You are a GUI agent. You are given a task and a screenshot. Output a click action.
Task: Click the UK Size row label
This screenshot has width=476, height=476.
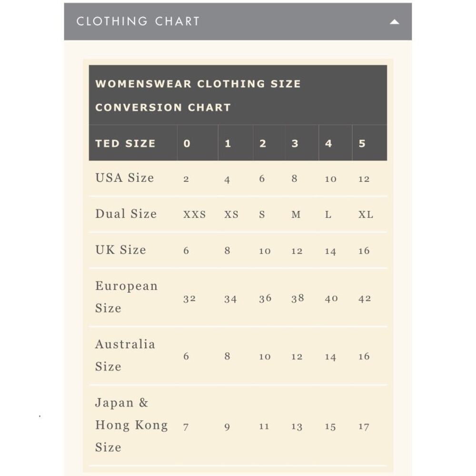click(120, 250)
